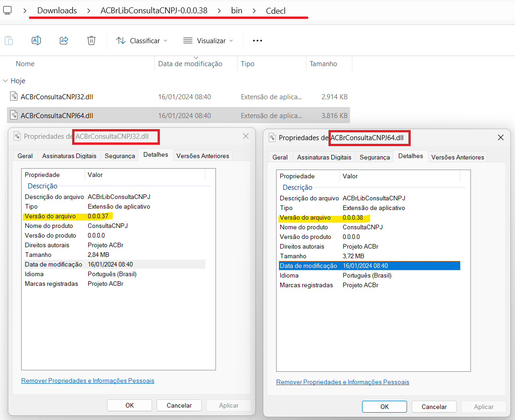This screenshot has height=420, width=515.
Task: Open Detalhes tab in CNPJ64.dll properties
Action: (411, 156)
